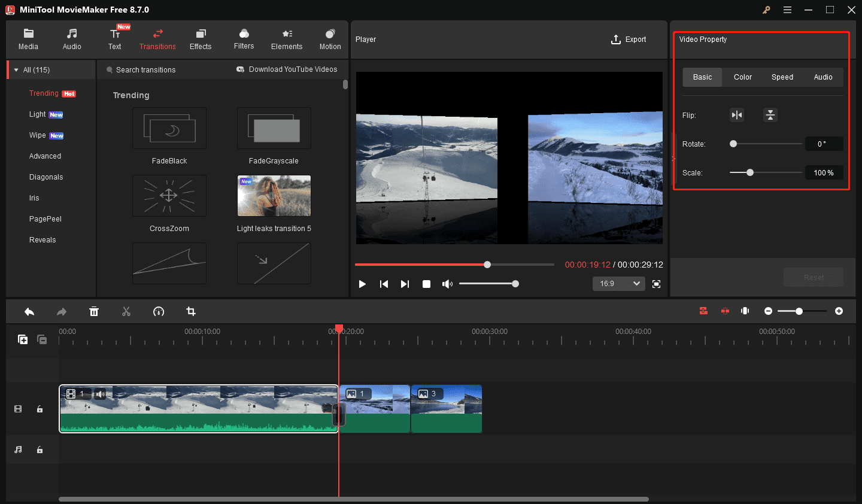The width and height of the screenshot is (862, 504).
Task: Select the Diagonals transitions category
Action: coord(46,177)
